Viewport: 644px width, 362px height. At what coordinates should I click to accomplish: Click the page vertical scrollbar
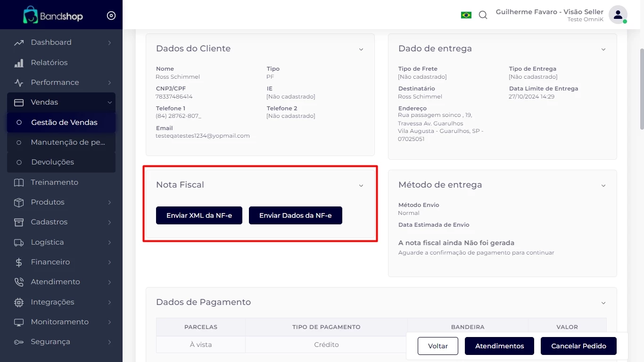coord(641,90)
